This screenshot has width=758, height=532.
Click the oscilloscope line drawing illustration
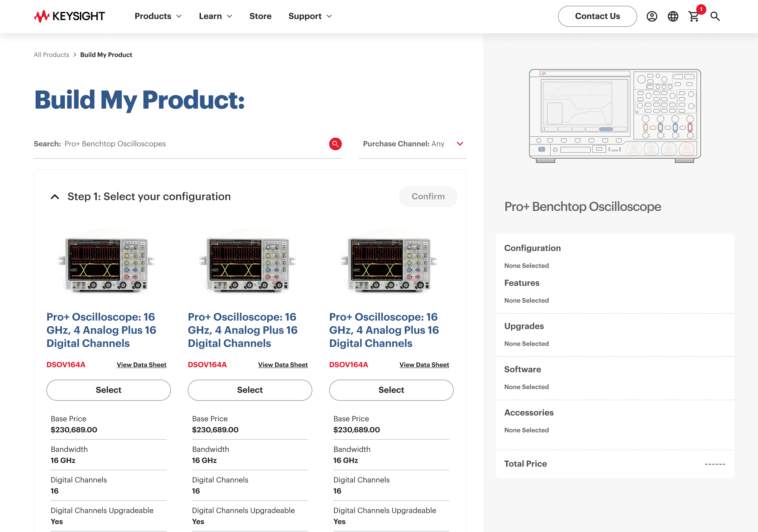[615, 116]
